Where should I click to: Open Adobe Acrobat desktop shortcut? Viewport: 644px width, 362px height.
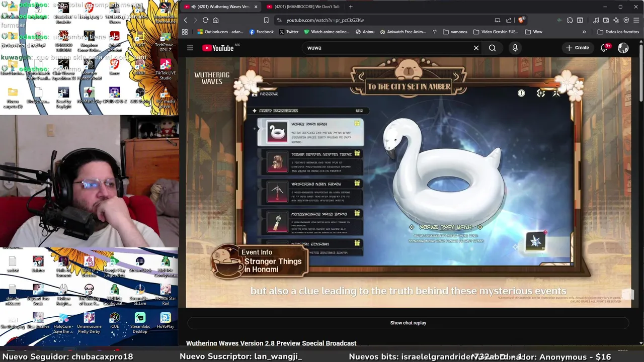[115, 41]
